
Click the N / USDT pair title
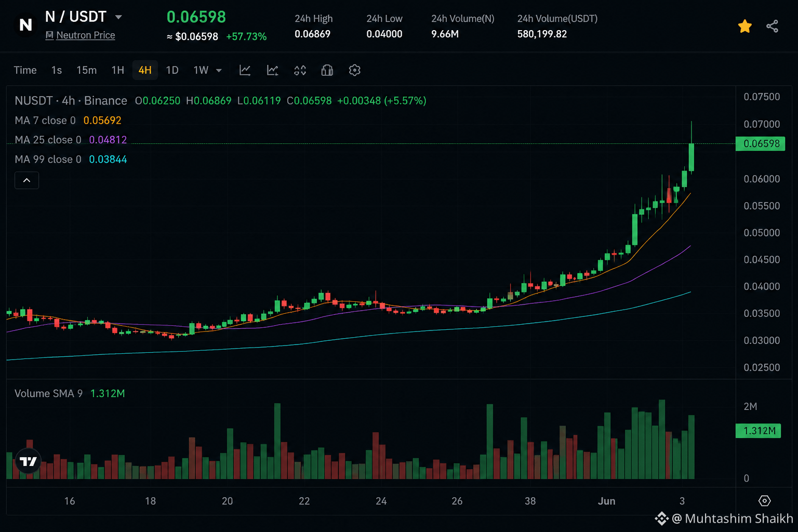[x=76, y=17]
